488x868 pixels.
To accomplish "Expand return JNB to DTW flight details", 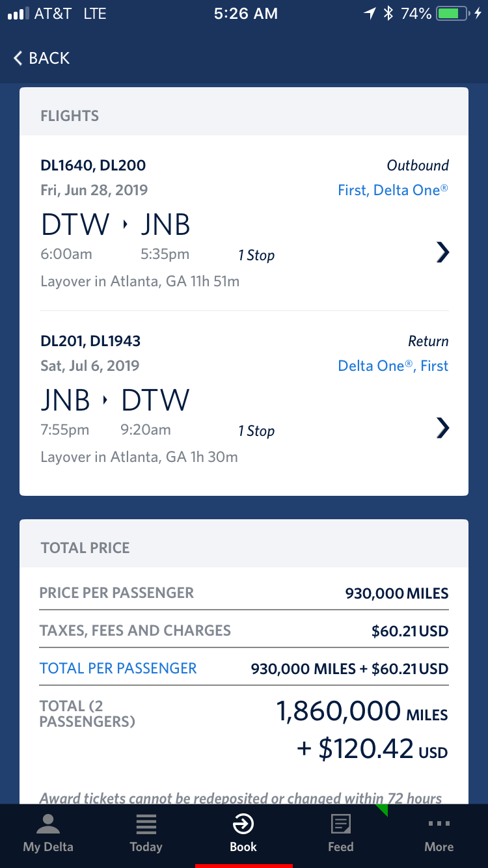I will (x=442, y=427).
